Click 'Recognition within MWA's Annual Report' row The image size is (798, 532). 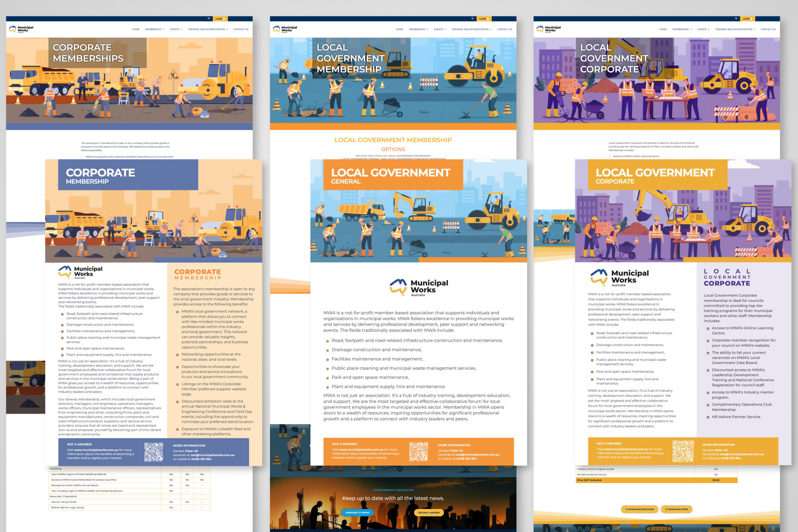pos(129,485)
